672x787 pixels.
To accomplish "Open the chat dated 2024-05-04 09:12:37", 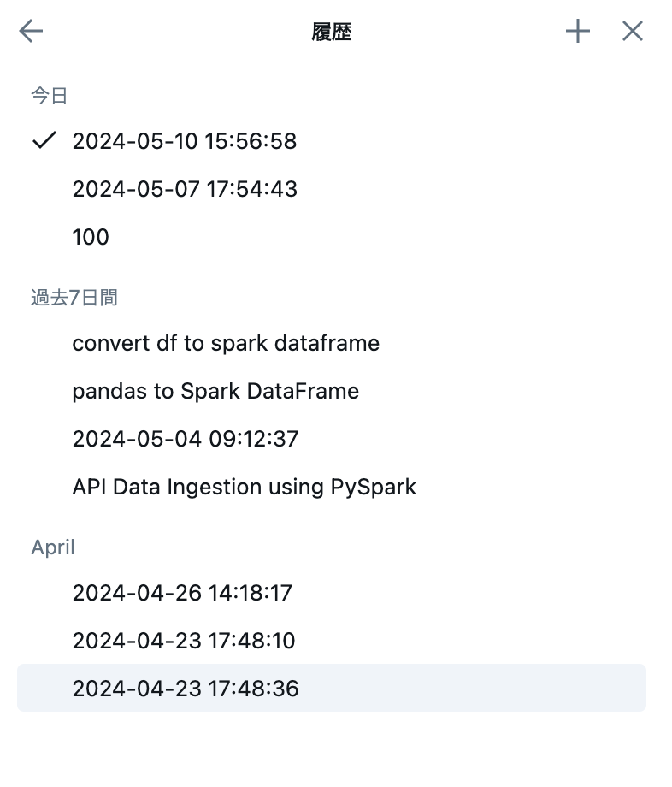I will tap(186, 439).
